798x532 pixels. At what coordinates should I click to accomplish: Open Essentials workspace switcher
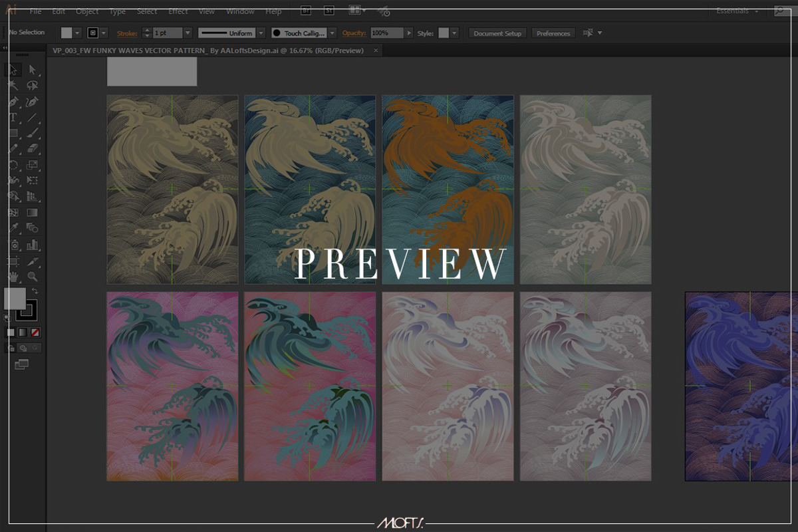click(x=737, y=11)
